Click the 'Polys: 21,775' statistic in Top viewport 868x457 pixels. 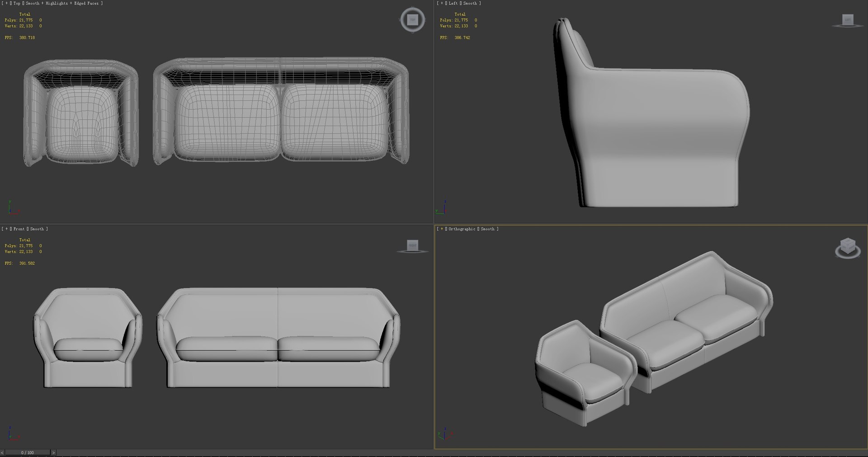(x=19, y=20)
